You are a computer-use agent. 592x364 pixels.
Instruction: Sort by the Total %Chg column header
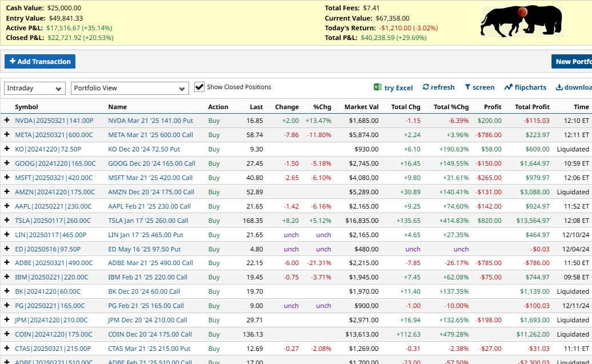[x=451, y=107]
